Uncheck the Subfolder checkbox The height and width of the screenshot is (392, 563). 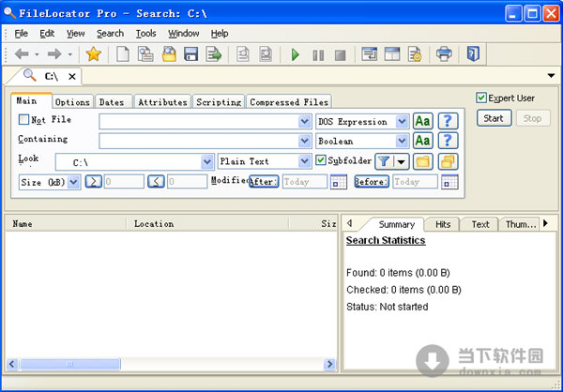click(321, 160)
